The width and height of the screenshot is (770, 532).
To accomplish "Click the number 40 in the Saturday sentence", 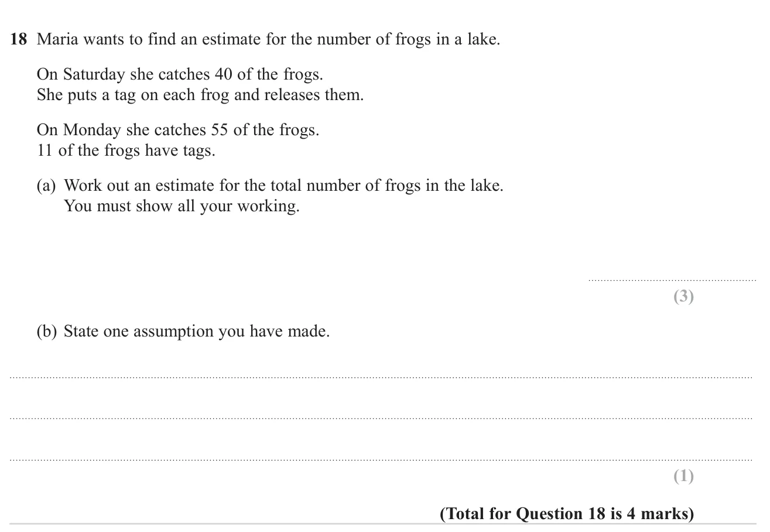I will (224, 75).
